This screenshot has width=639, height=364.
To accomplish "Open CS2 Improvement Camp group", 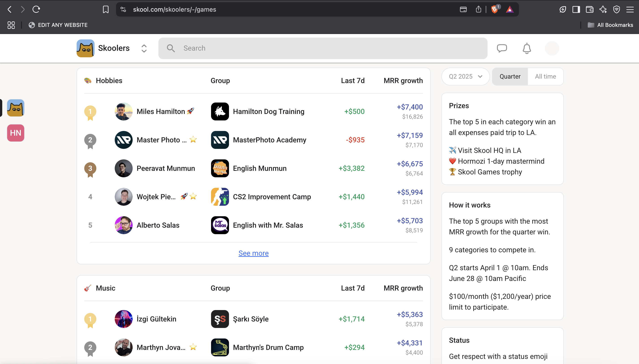I will pos(272,197).
